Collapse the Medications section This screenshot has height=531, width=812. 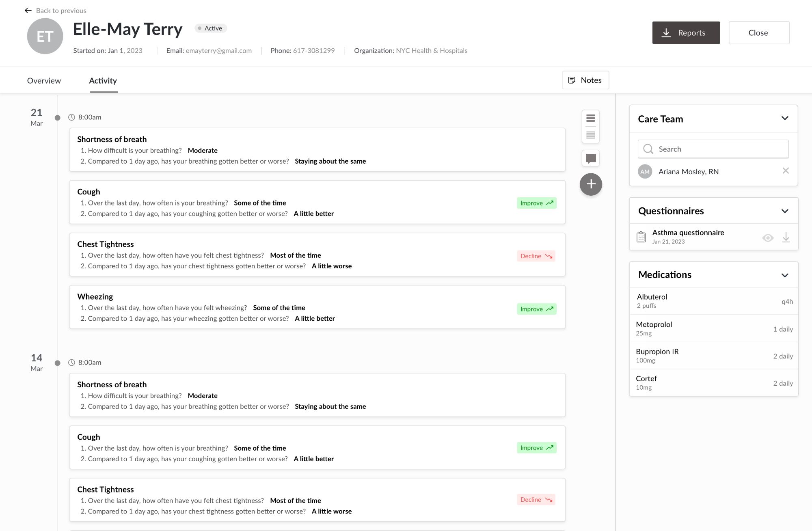coord(784,275)
